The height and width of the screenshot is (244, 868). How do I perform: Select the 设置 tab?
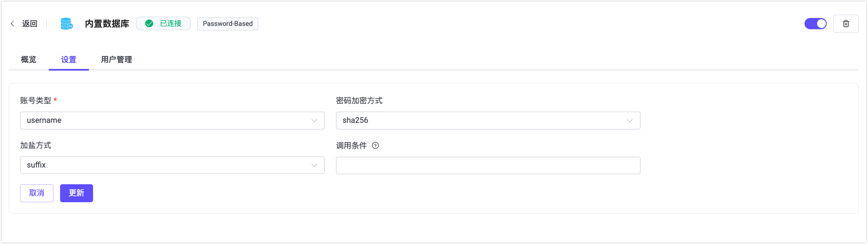pos(69,60)
